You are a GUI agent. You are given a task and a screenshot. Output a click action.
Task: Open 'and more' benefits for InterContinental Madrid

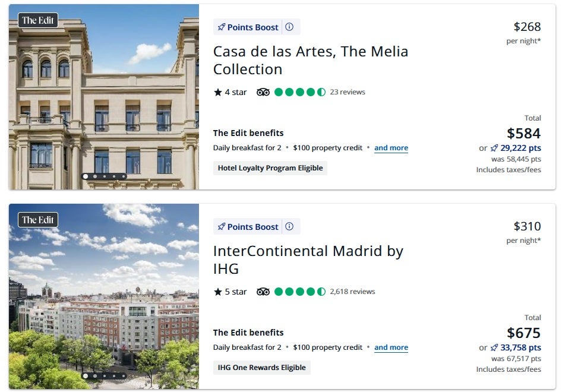click(x=391, y=347)
